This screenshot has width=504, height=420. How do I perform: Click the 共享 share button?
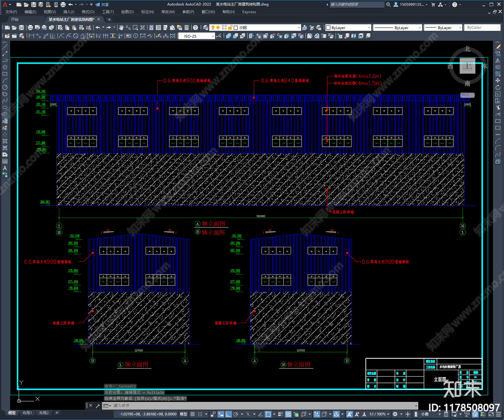102,4
